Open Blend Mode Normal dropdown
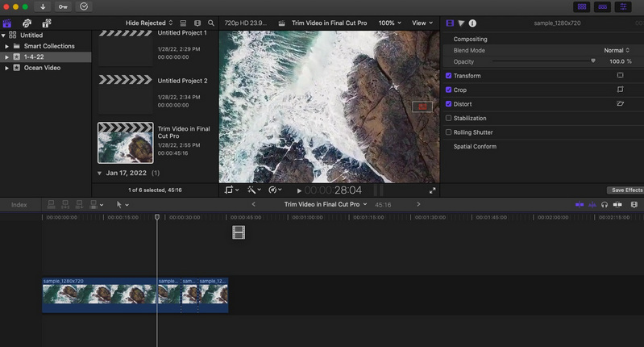Screen dimensions: 644x347 (617, 50)
